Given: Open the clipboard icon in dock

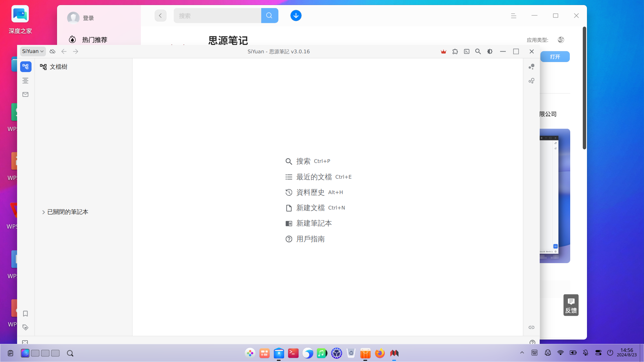Looking at the screenshot, I should 10,353.
